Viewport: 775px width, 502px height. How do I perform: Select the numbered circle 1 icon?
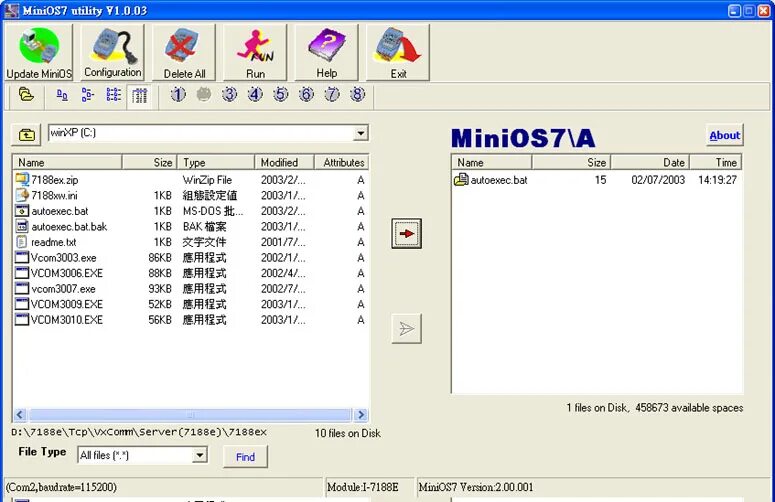178,94
